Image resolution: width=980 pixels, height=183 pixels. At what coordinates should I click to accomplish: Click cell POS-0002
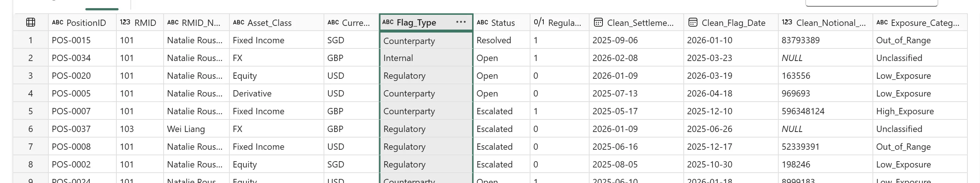click(x=82, y=165)
